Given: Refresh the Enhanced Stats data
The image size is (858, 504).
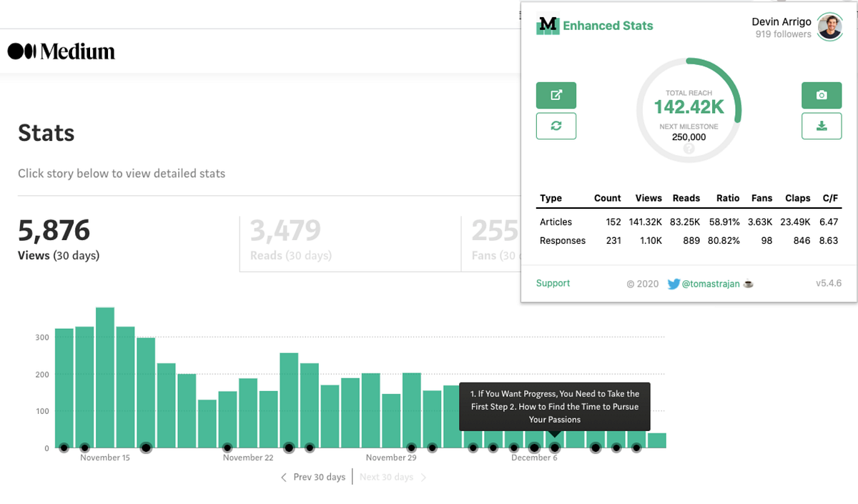Looking at the screenshot, I should [556, 126].
